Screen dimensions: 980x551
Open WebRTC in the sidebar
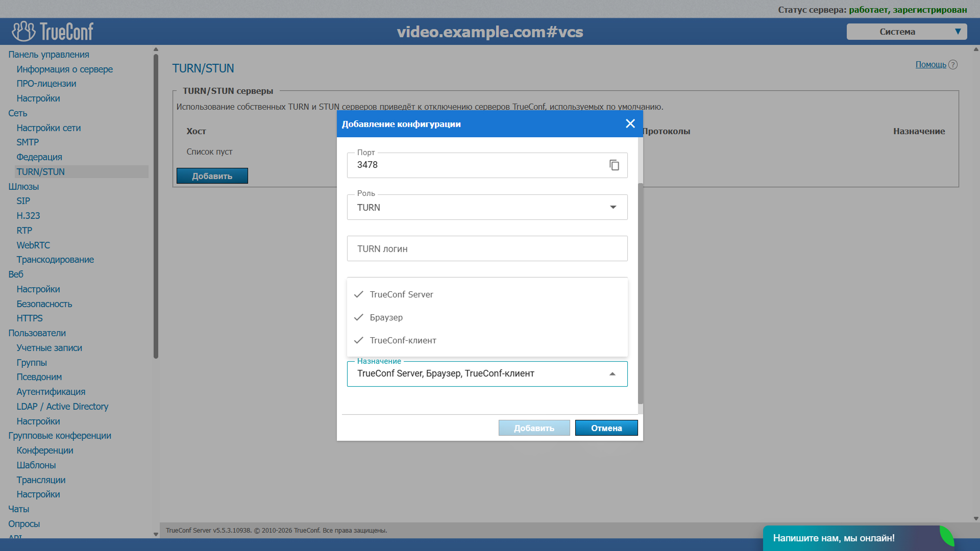coord(33,245)
